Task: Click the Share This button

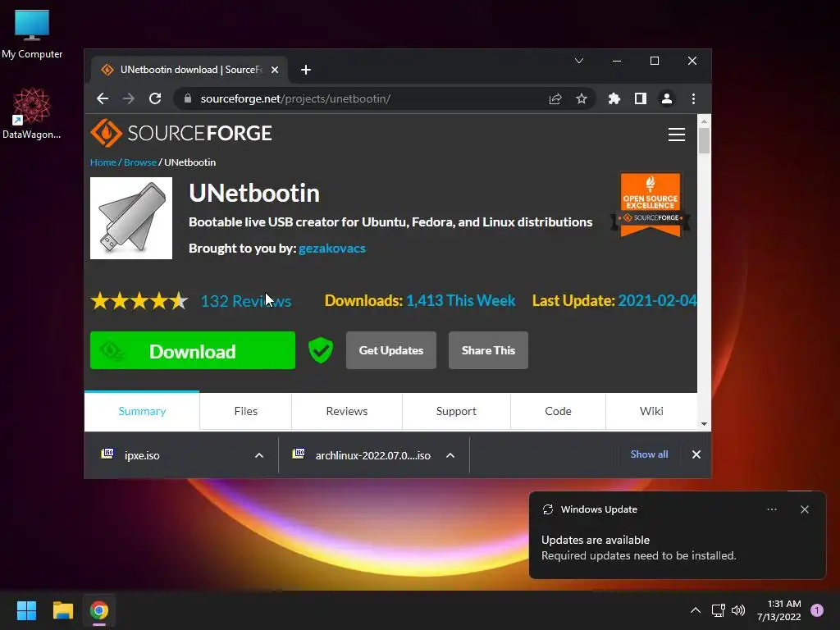Action: [488, 350]
